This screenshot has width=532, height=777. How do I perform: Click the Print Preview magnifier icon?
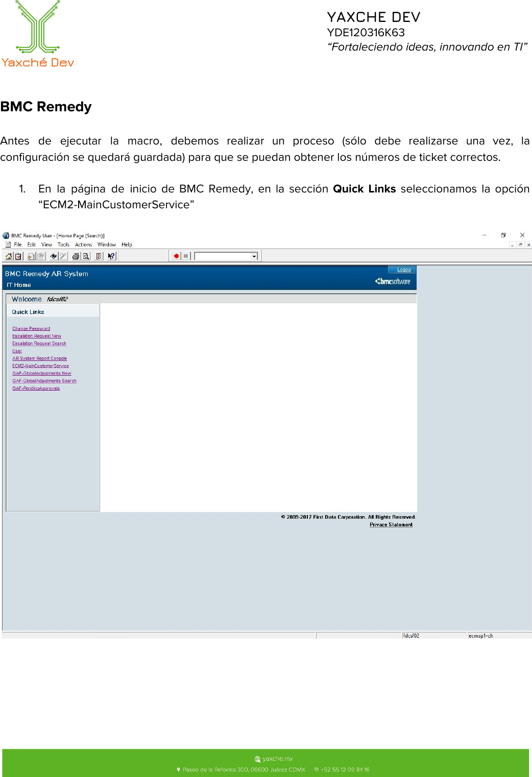click(86, 256)
